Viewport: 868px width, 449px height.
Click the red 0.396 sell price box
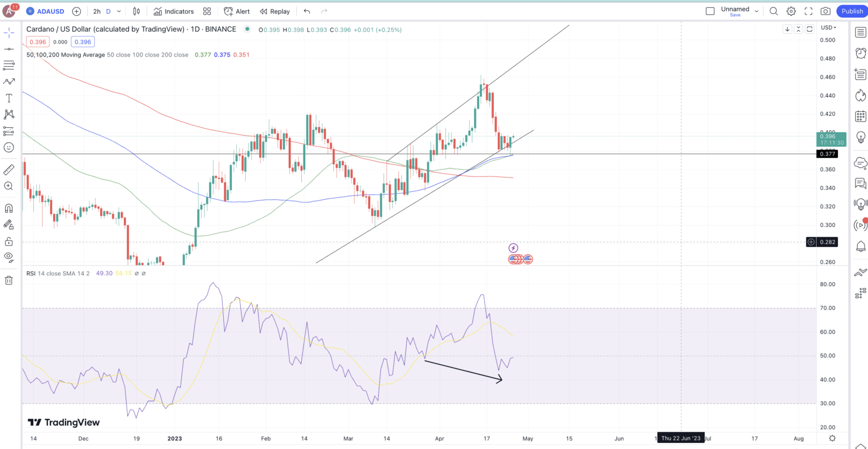coord(37,42)
